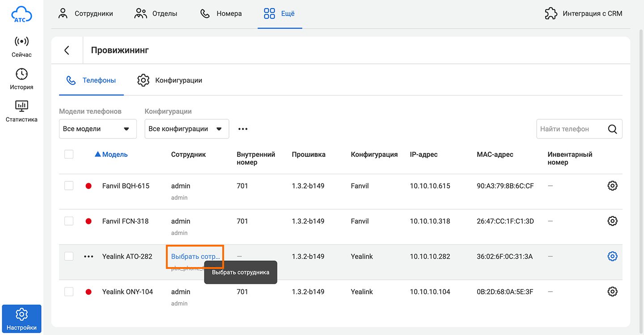Open the Сейчас live view
The image size is (644, 335).
(x=21, y=47)
